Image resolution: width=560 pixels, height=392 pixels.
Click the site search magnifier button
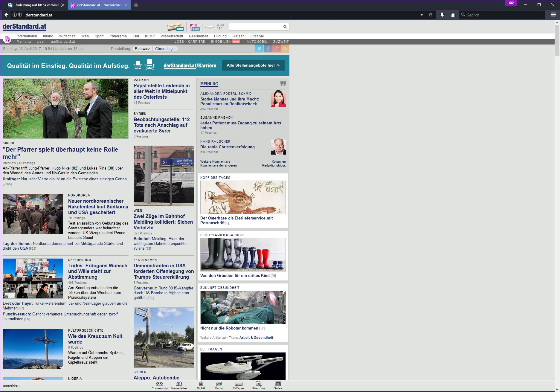pyautogui.click(x=285, y=27)
